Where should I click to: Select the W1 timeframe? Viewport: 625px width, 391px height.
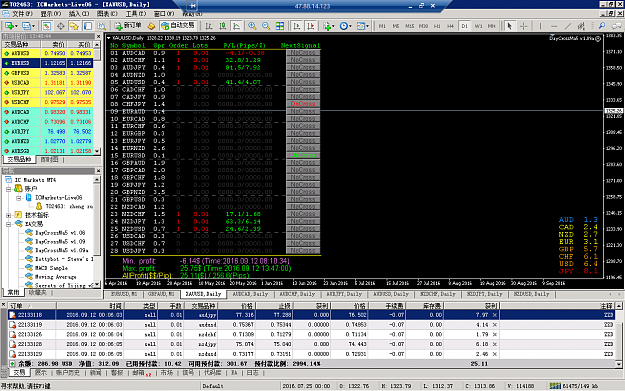point(478,26)
